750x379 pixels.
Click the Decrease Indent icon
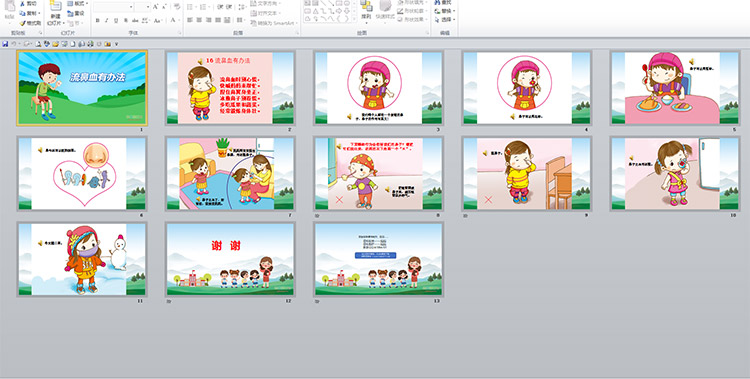pos(220,7)
